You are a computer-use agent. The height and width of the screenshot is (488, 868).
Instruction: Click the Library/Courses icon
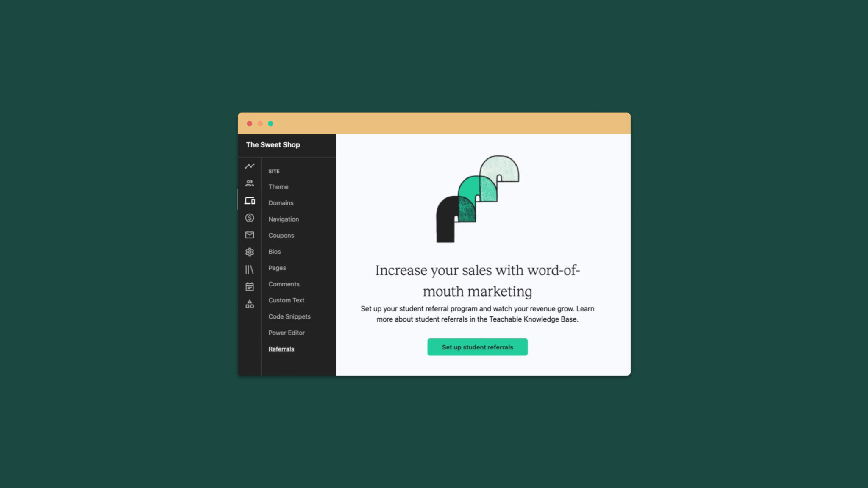click(249, 269)
